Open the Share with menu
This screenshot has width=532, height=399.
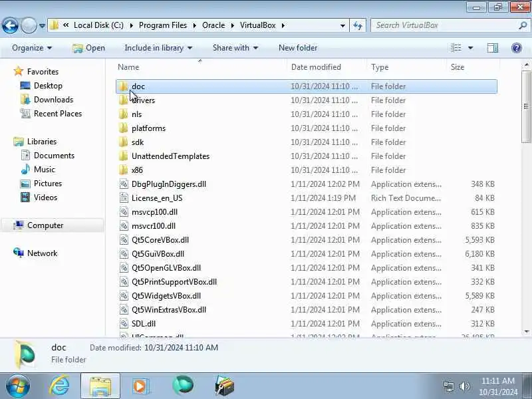point(235,48)
